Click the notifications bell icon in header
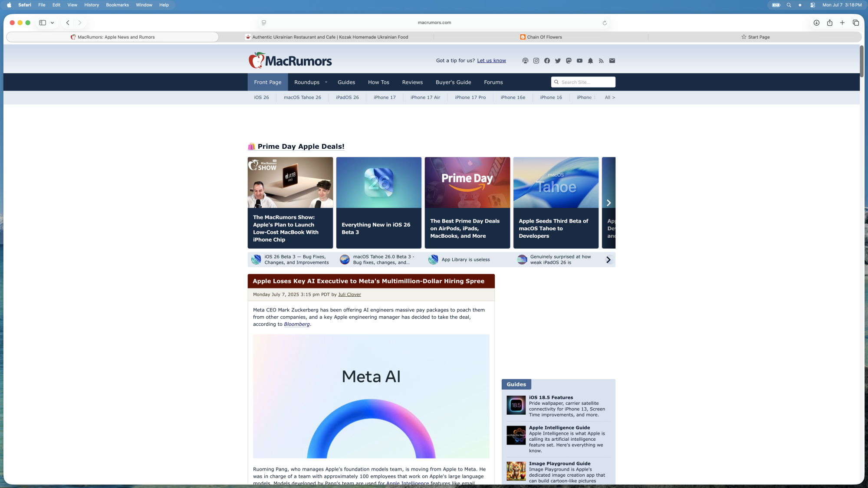 pyautogui.click(x=590, y=61)
